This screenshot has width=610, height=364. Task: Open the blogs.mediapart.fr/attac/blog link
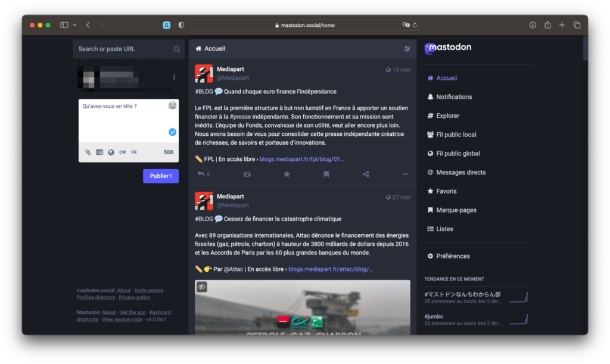pos(330,269)
